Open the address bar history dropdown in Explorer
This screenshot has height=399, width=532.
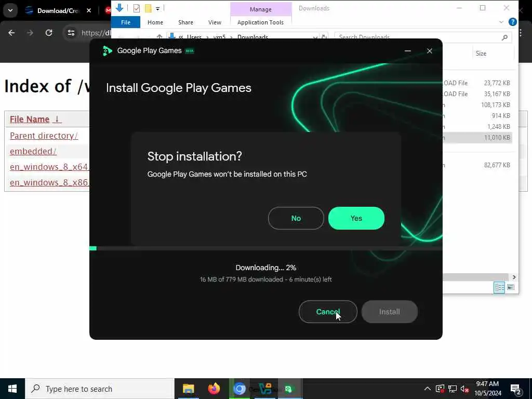(315, 37)
